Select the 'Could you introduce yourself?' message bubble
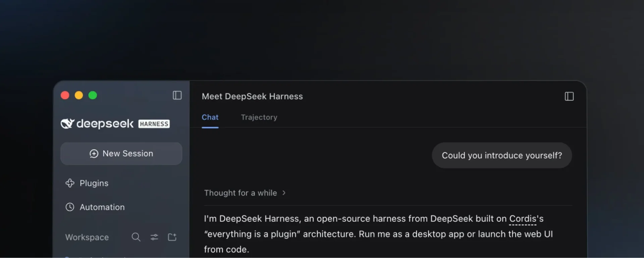The width and height of the screenshot is (644, 258). tap(502, 155)
